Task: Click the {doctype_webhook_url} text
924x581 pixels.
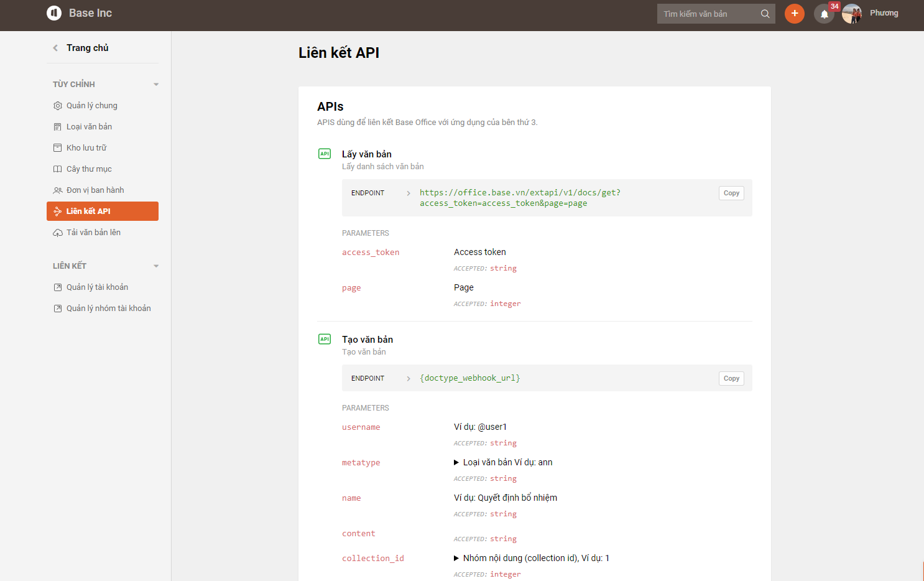Action: [x=470, y=378]
